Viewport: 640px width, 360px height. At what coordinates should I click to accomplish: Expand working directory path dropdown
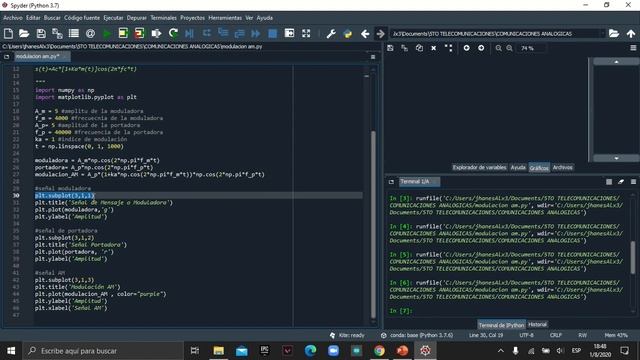pyautogui.click(x=602, y=33)
